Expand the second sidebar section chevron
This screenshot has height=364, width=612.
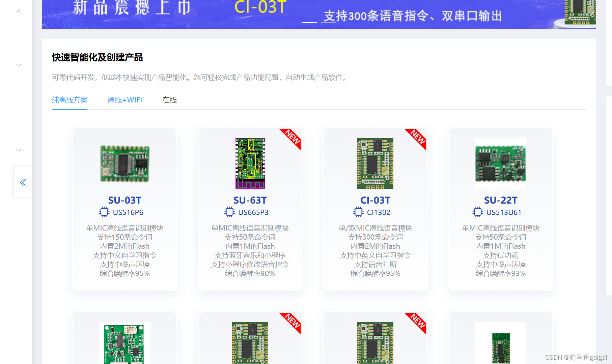[x=19, y=65]
